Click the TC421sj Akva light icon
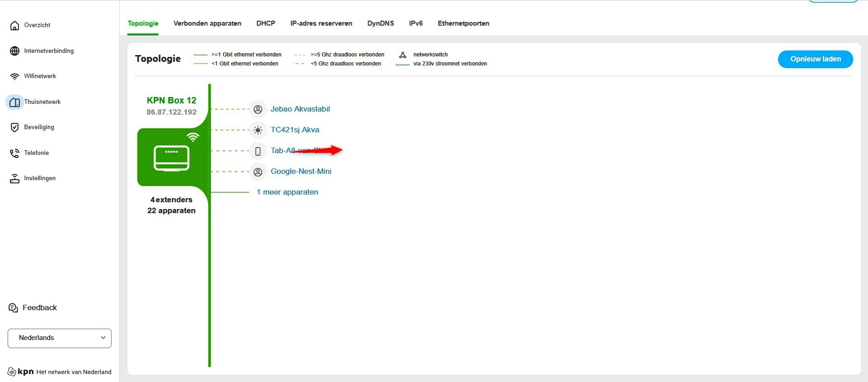This screenshot has width=868, height=382. 258,130
